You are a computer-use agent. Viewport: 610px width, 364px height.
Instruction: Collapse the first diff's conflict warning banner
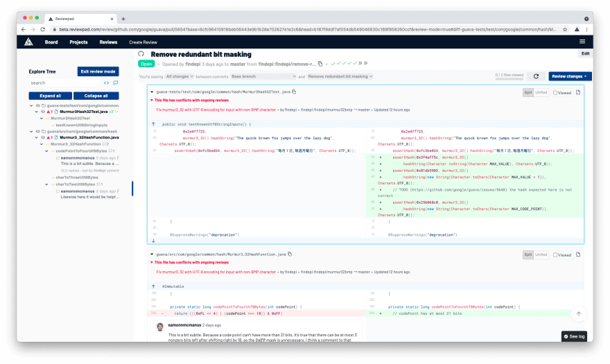(x=152, y=101)
